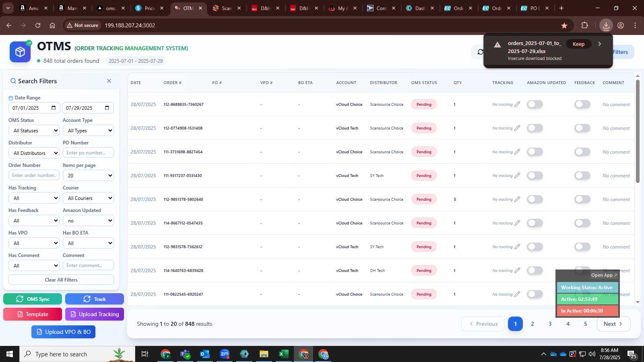Go to results page 5
Viewport: 644px width, 362px height.
(x=586, y=324)
